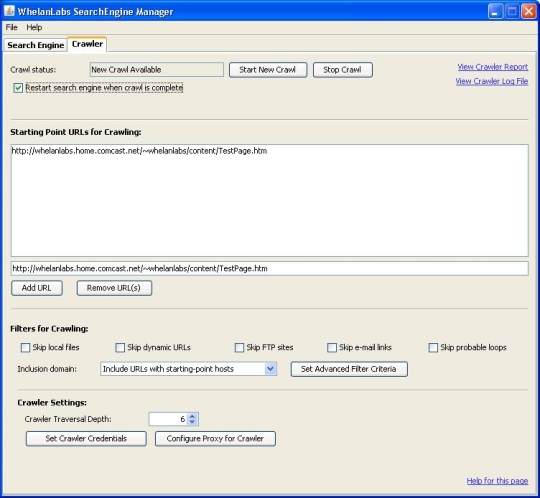
Task: Select the Crawler tab
Action: click(87, 44)
